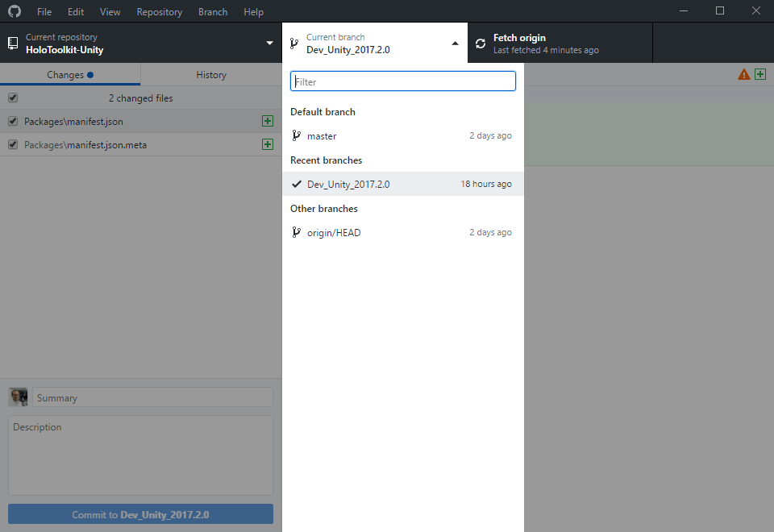Open the Help menu
Screen dimensions: 774x532
254,12
